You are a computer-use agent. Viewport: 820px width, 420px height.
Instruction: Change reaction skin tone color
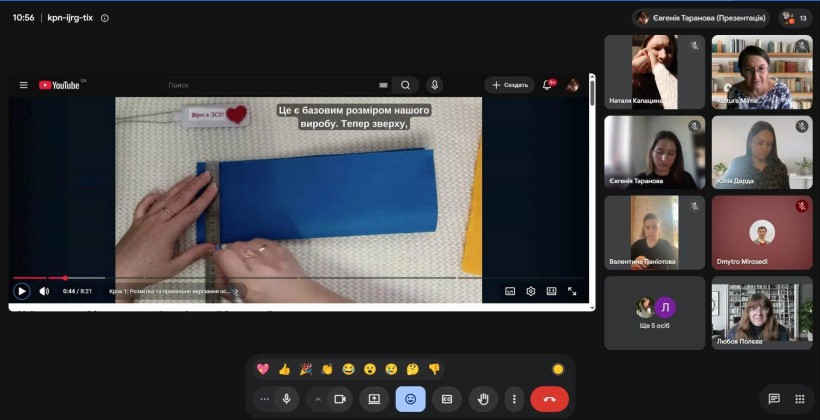pos(558,369)
